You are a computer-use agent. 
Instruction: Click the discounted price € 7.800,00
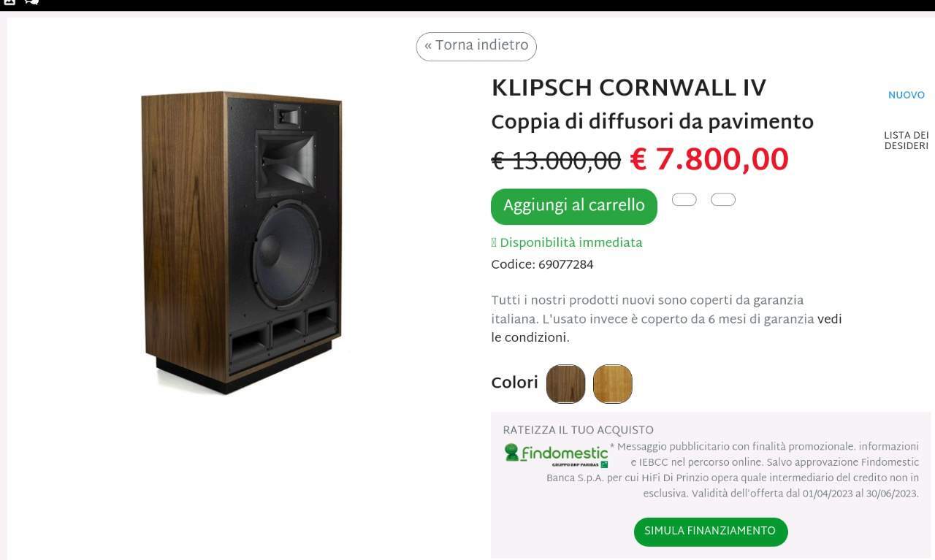[709, 160]
